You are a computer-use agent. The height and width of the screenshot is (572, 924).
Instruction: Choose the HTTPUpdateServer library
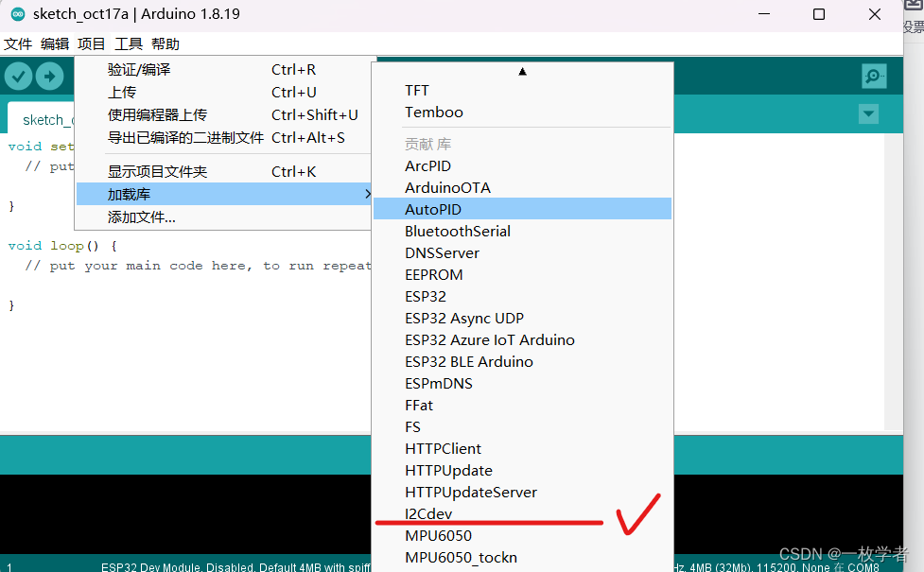[x=522, y=493]
